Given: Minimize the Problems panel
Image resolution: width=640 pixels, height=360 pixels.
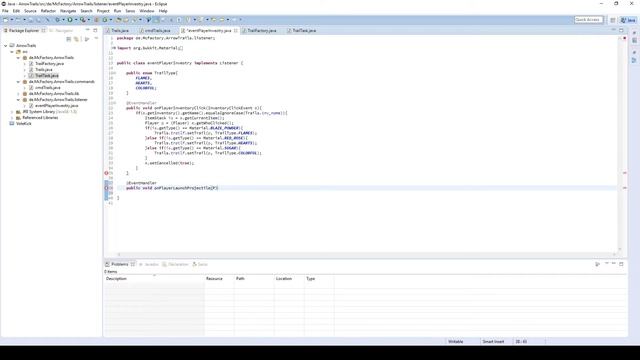Looking at the screenshot, I should pyautogui.click(x=613, y=264).
